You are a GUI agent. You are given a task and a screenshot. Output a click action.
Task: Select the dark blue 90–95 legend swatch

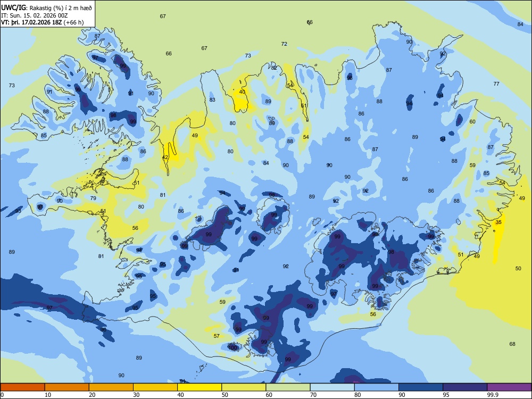pos(421,387)
